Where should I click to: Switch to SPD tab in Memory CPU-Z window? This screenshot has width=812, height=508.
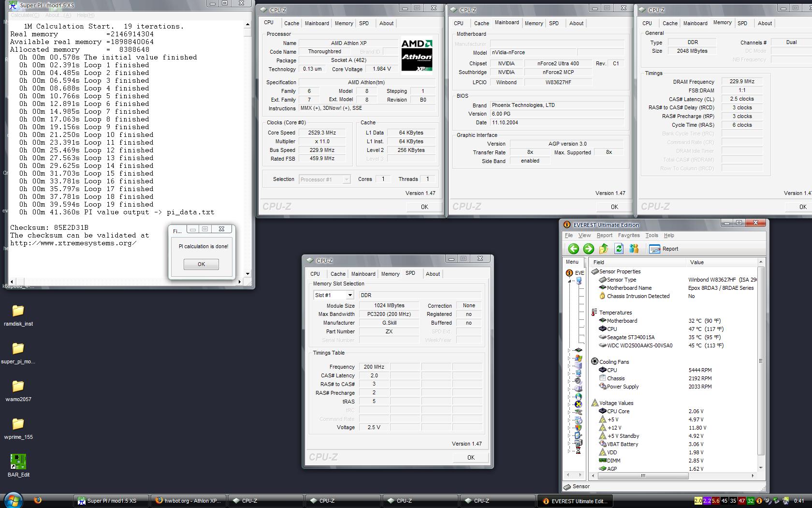click(742, 23)
